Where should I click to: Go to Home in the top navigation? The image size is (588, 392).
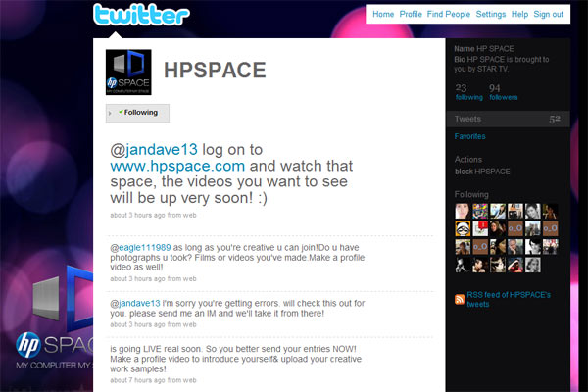pos(383,14)
